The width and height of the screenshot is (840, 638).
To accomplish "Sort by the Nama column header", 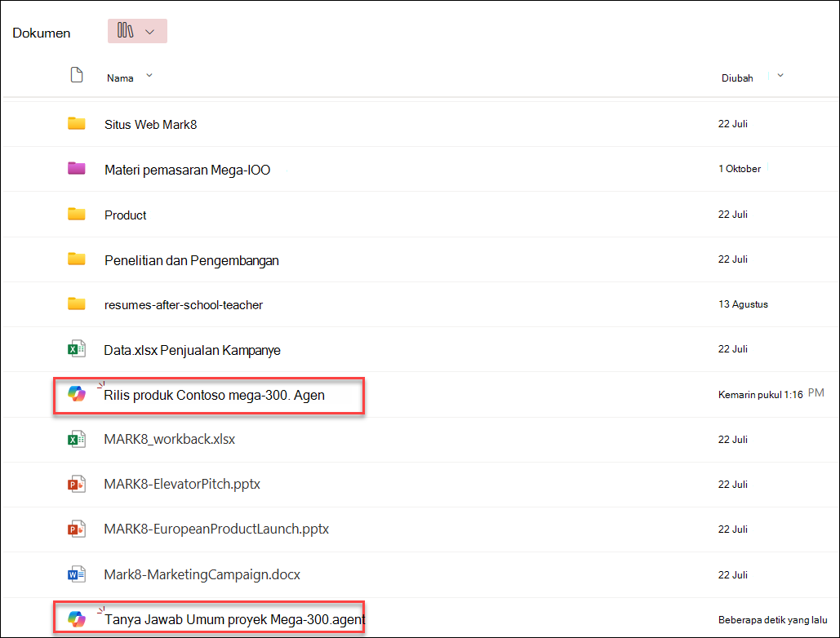I will click(120, 78).
